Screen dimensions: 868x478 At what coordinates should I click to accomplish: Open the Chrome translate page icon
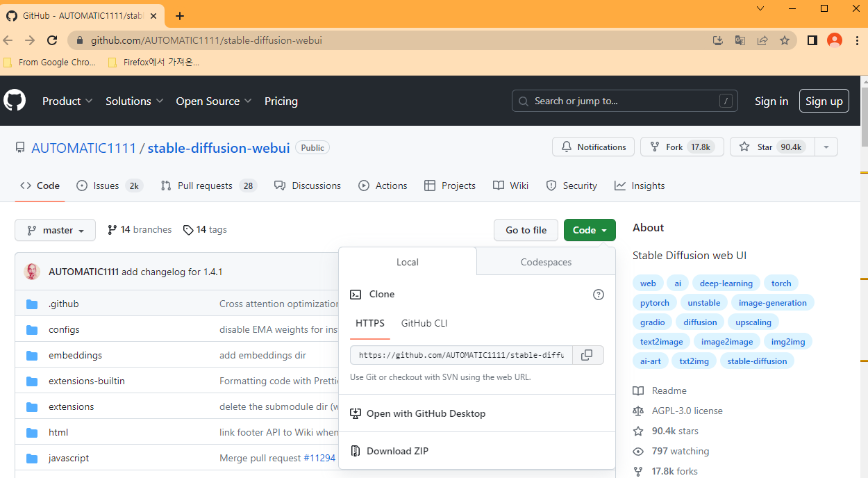[740, 40]
